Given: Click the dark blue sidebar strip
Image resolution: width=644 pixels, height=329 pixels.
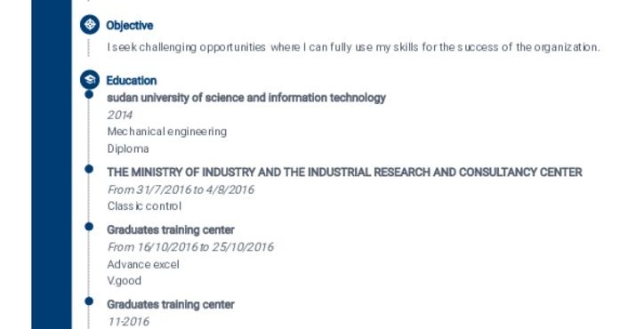Looking at the screenshot, I should tap(52, 164).
